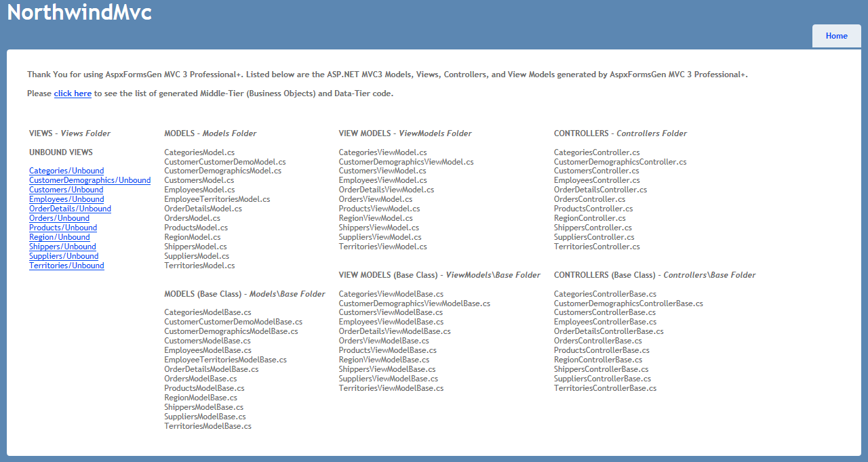Click the NorthwindMvc site title
This screenshot has height=462, width=868.
pyautogui.click(x=79, y=12)
